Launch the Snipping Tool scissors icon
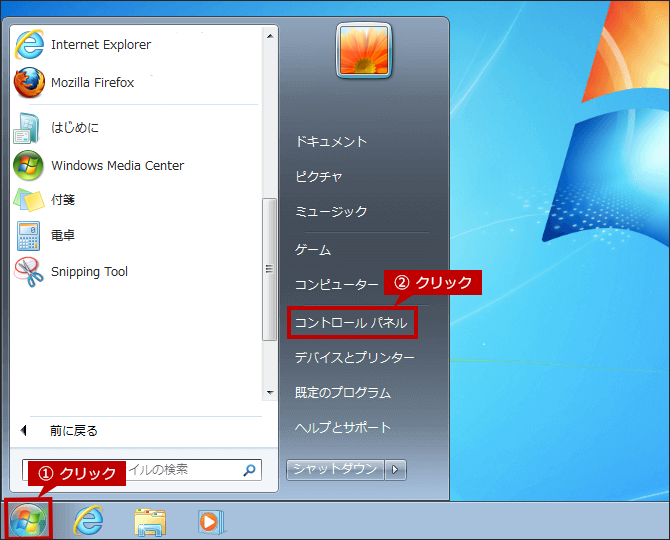 tap(29, 272)
